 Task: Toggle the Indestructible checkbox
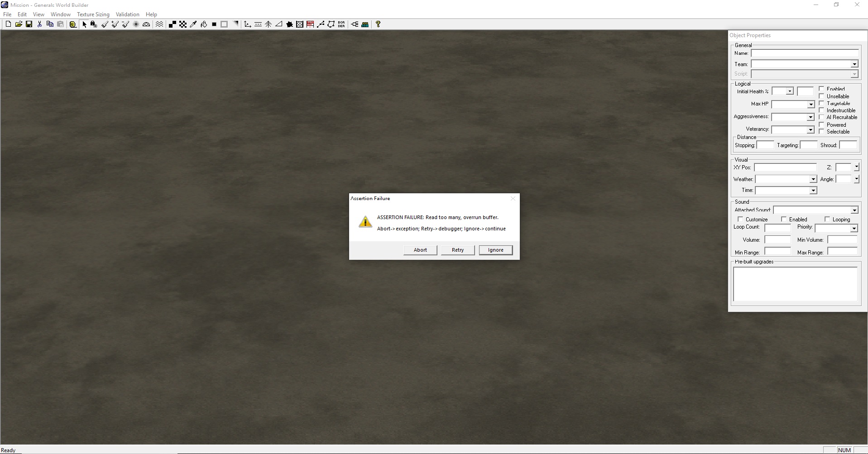click(x=822, y=110)
